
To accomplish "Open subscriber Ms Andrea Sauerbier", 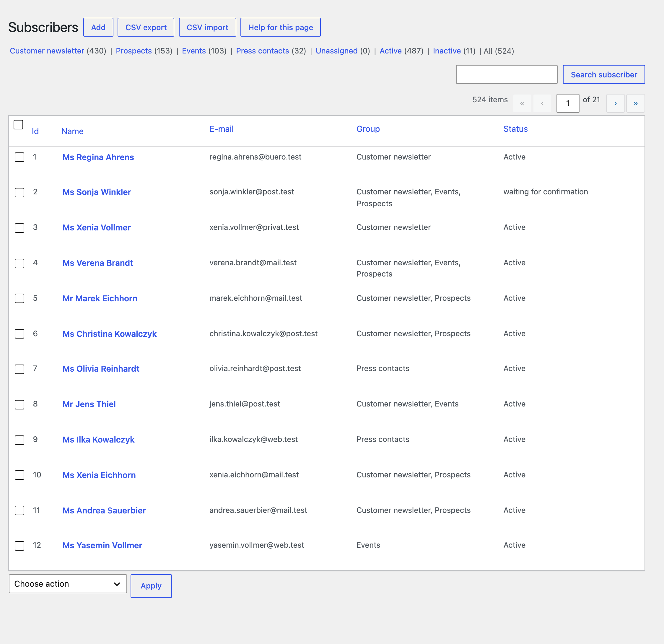I will 104,510.
